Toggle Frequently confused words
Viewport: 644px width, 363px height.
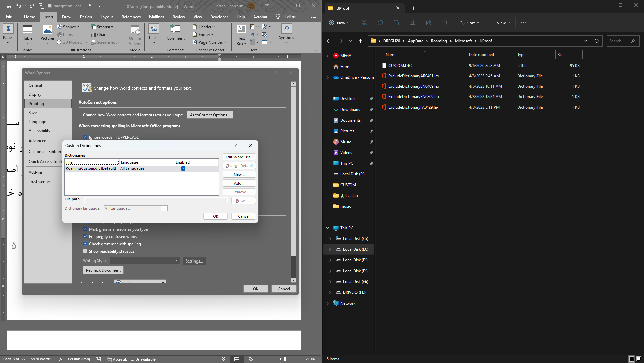pos(85,236)
